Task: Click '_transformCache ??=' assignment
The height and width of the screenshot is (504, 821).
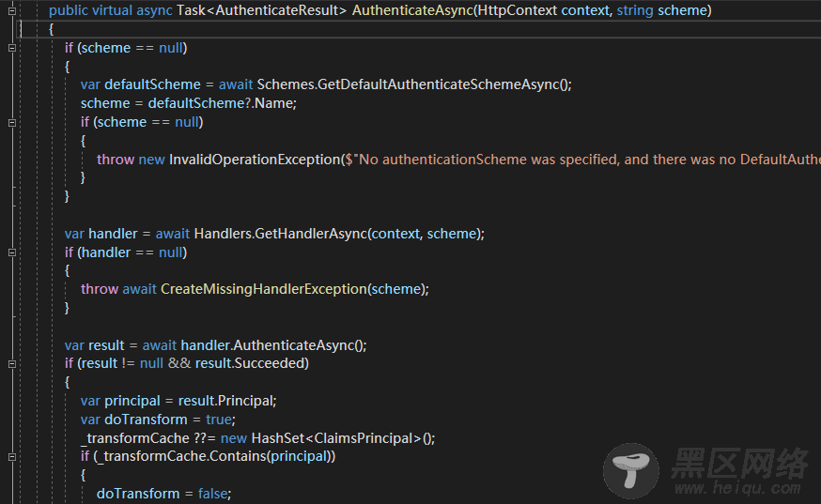Action: click(x=148, y=438)
